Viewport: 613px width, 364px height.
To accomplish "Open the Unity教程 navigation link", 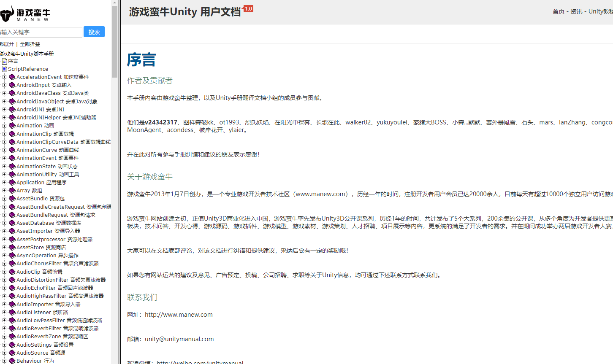I will click(x=601, y=11).
